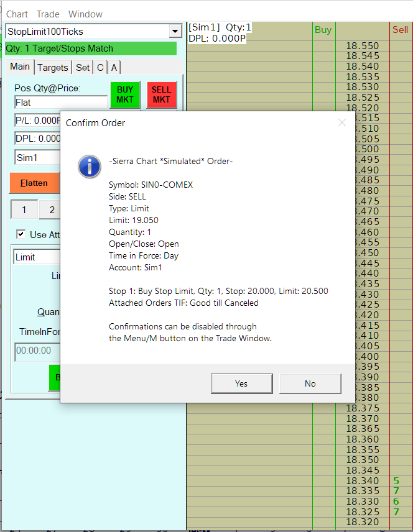
Task: Click the 18.550 price row
Action: coord(363,46)
